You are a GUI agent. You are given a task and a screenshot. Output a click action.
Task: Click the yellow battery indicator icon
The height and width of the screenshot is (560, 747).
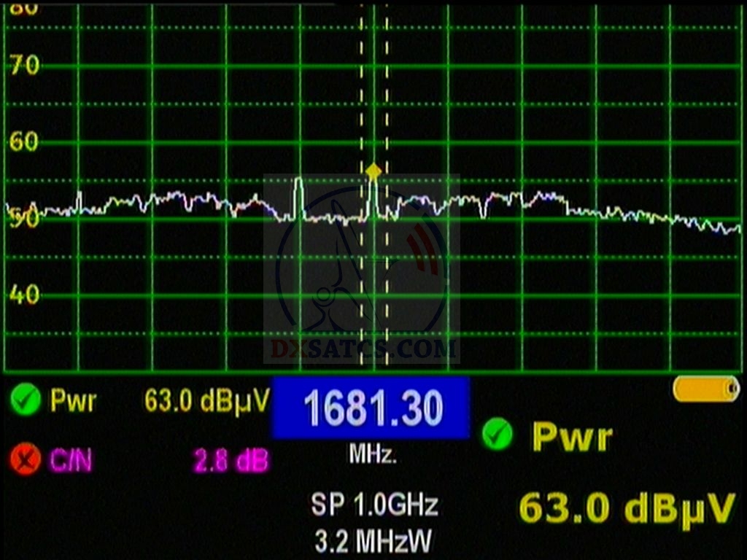[x=706, y=389]
